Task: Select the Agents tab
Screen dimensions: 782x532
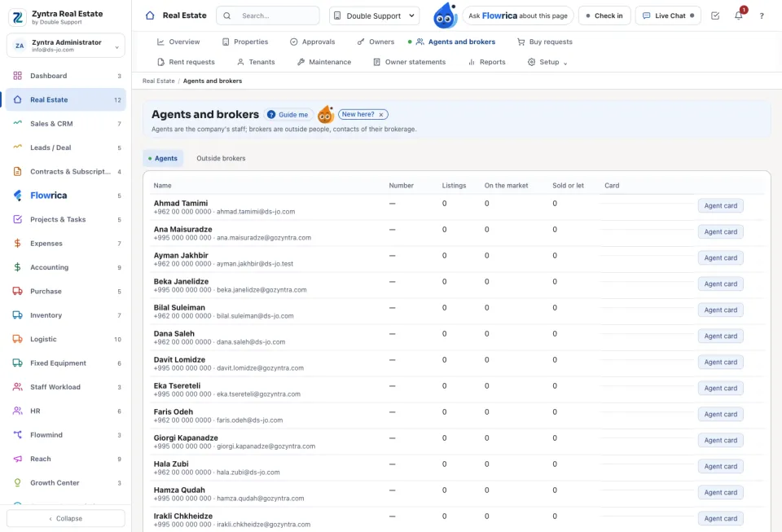Action: pos(163,159)
